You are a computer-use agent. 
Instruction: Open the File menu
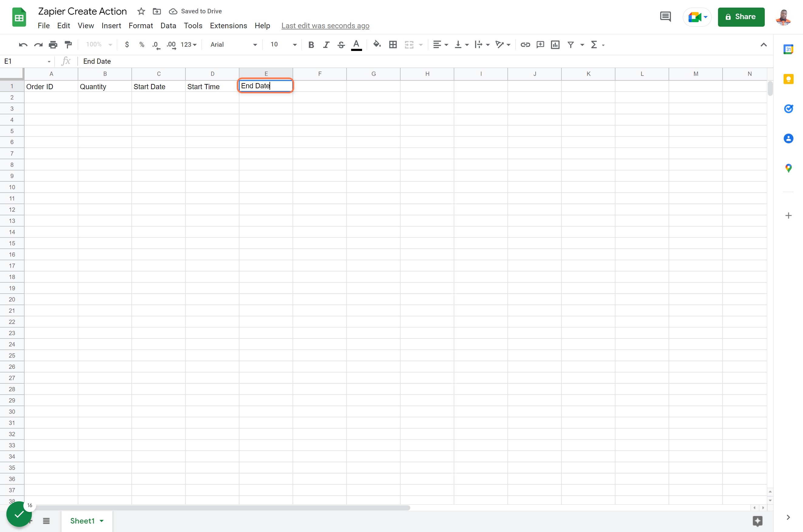pos(43,25)
